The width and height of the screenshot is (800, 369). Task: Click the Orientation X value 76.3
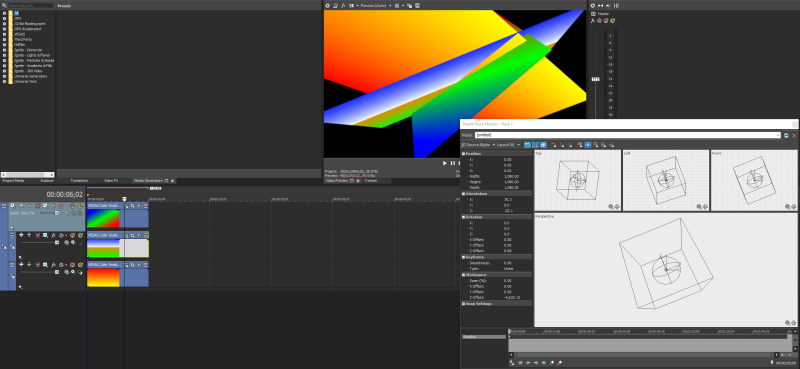(x=507, y=200)
